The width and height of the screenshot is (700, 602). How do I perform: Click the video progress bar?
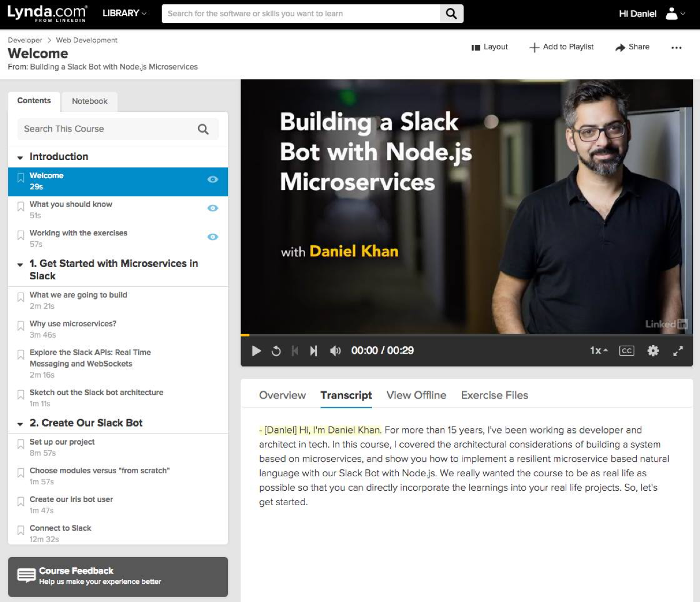(467, 335)
